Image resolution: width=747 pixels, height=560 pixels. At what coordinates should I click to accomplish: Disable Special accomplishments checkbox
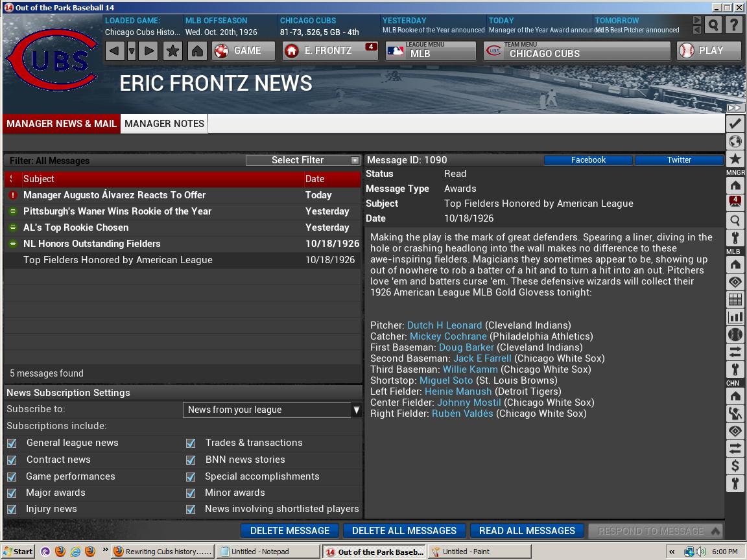(x=191, y=476)
